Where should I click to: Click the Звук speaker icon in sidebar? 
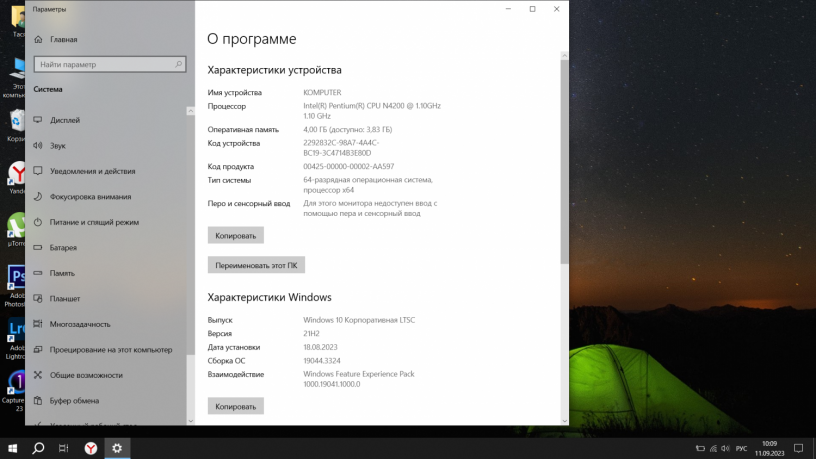click(38, 145)
